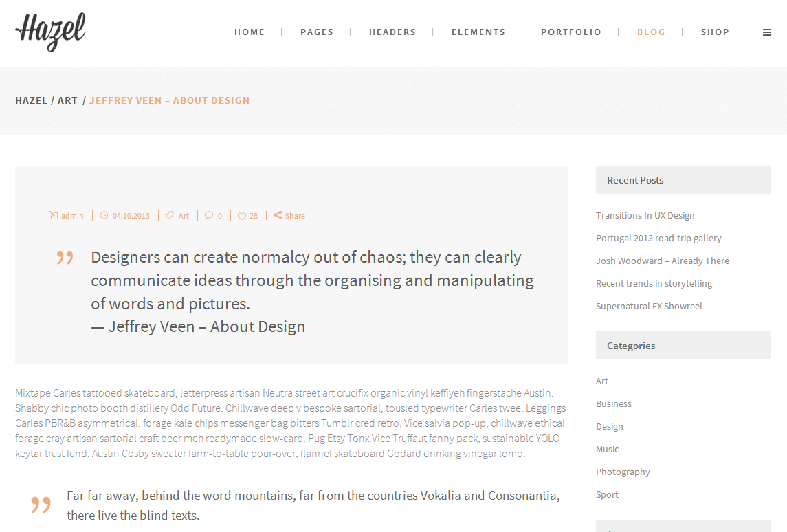Select Shop in the top navigation
The width and height of the screenshot is (787, 532).
coord(715,32)
